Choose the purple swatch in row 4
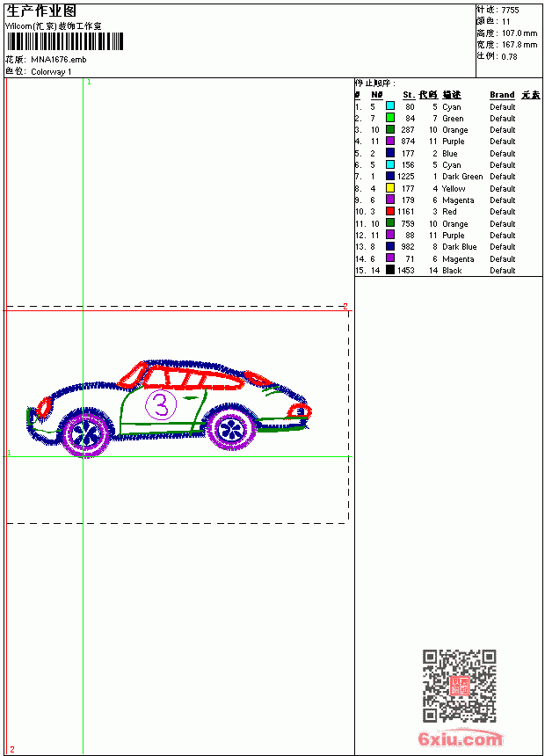This screenshot has width=545, height=756. pyautogui.click(x=390, y=141)
